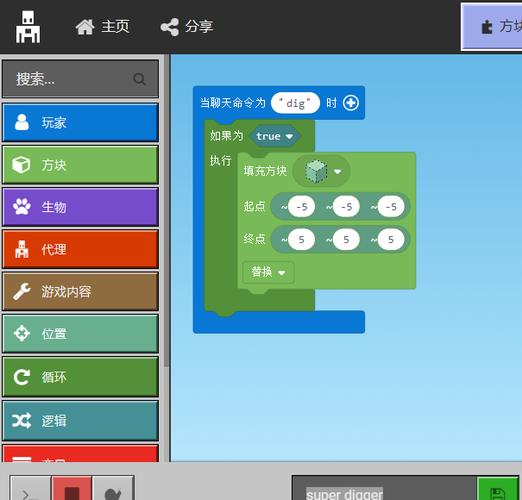Open the true boolean dropdown
This screenshot has height=500, width=522.
pyautogui.click(x=274, y=136)
